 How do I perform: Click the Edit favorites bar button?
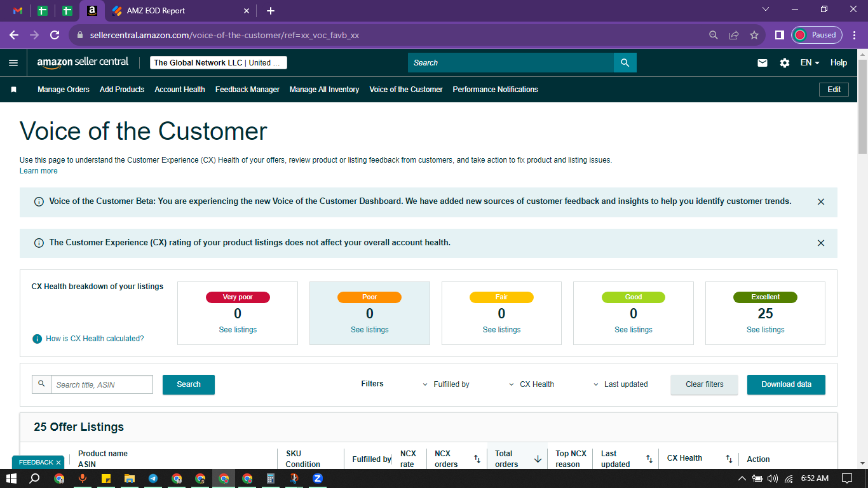(834, 90)
